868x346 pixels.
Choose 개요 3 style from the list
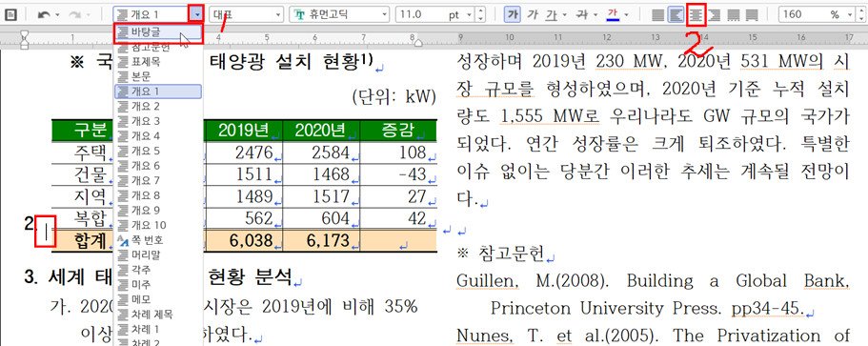158,121
